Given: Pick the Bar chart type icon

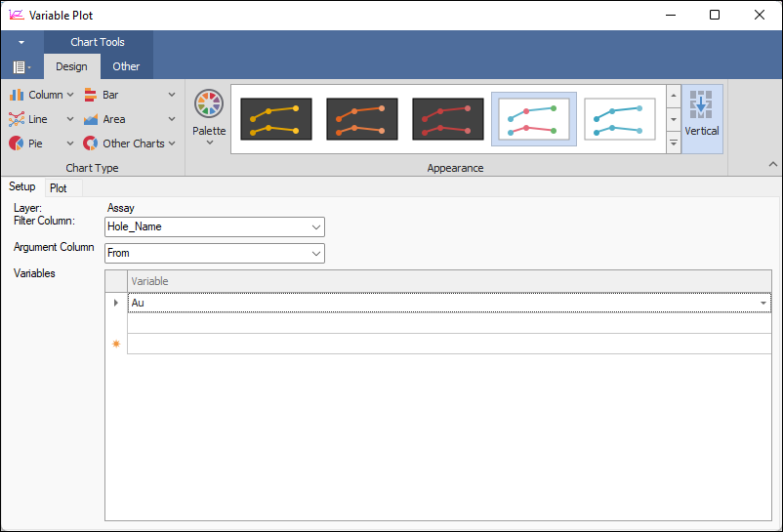Looking at the screenshot, I should 90,95.
